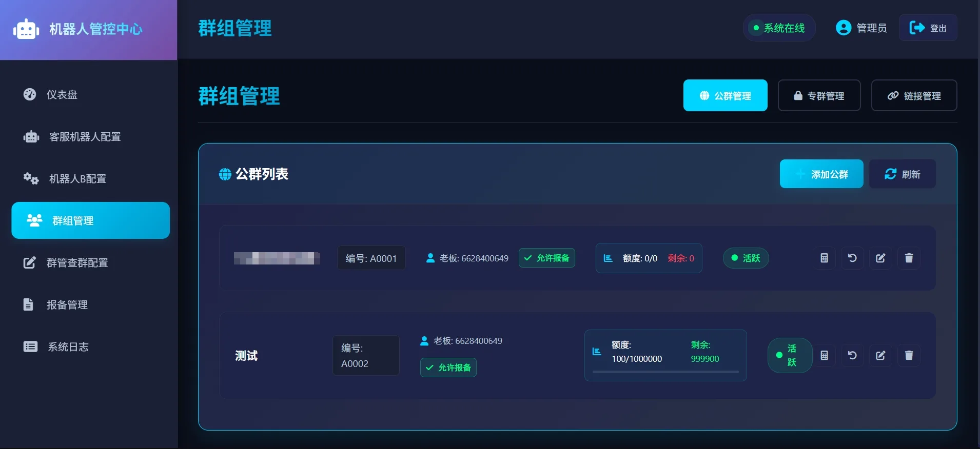Delete the 测试 group using the trash icon
The height and width of the screenshot is (449, 980).
point(909,356)
